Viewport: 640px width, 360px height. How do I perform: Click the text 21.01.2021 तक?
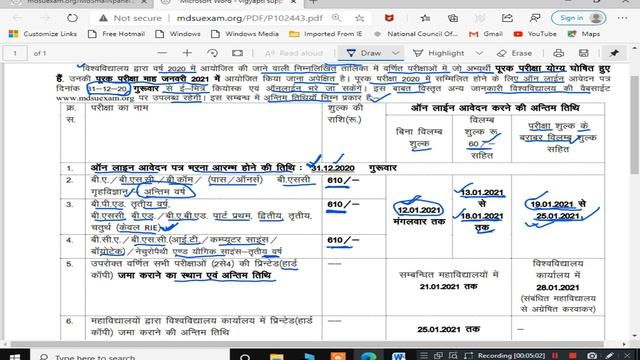tap(449, 287)
